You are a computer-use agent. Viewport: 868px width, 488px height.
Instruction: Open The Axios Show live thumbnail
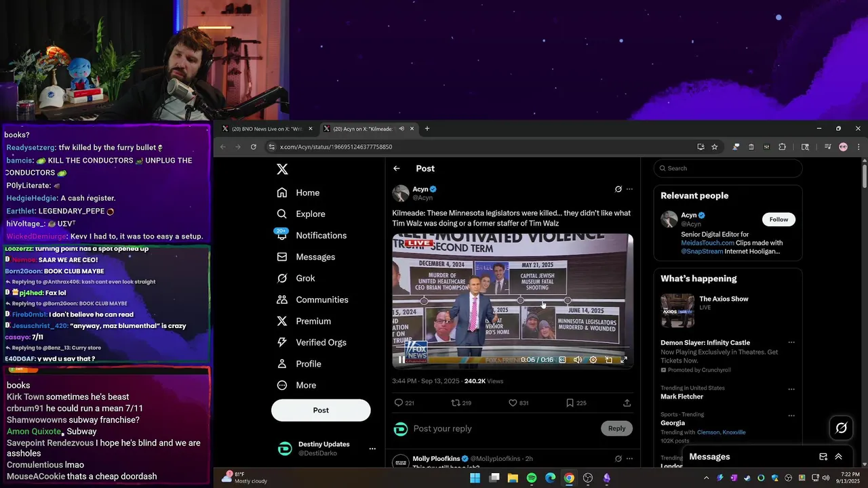677,311
